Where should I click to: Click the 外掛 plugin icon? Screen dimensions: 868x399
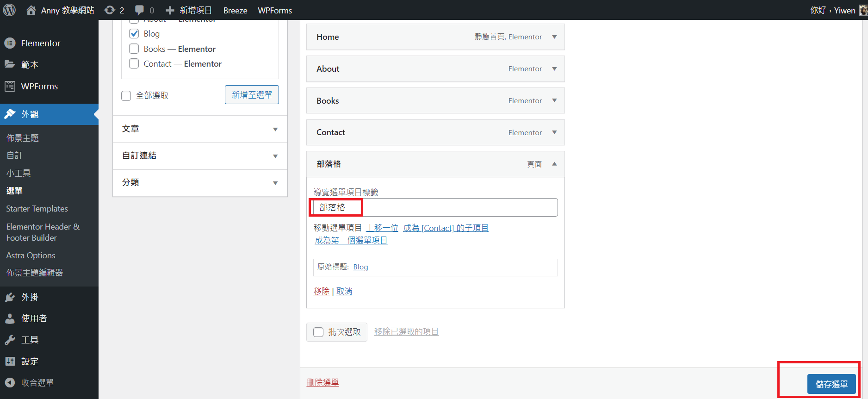click(10, 297)
